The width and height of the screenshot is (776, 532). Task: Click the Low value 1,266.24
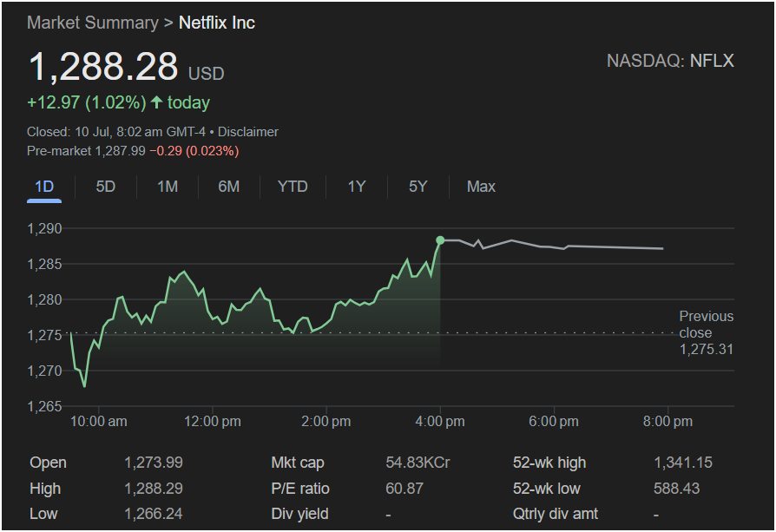[x=154, y=514]
